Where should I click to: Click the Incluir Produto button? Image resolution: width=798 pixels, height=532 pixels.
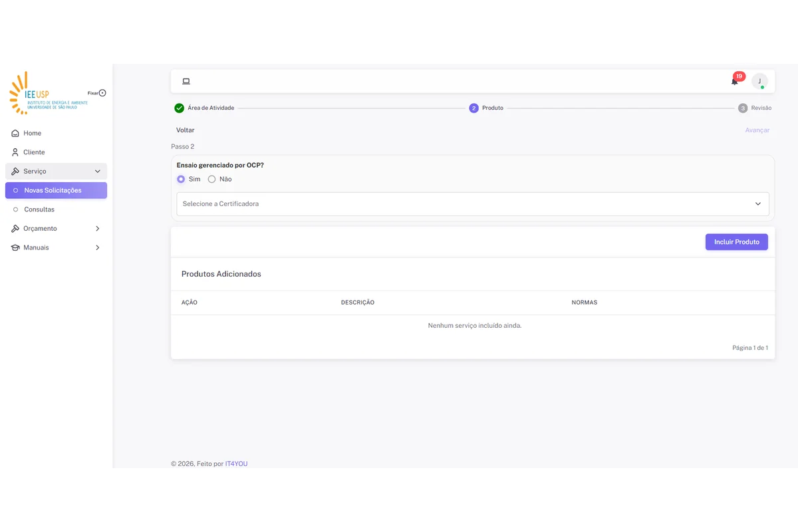click(737, 242)
